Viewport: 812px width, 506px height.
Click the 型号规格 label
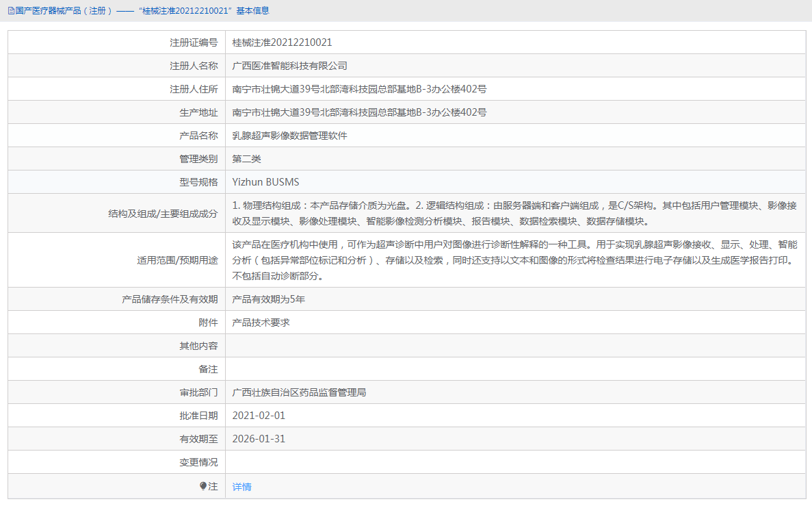198,183
